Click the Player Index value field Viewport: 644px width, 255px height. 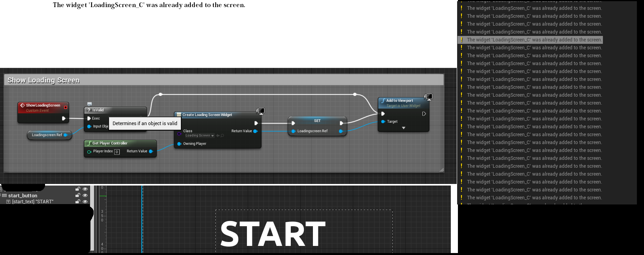point(117,152)
